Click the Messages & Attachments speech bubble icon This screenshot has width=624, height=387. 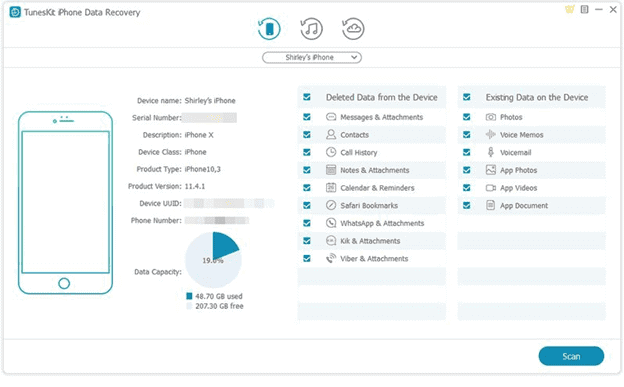[331, 117]
